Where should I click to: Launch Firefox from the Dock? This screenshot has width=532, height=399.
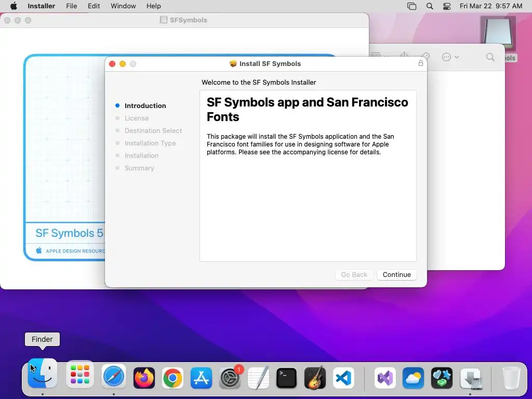coord(144,378)
